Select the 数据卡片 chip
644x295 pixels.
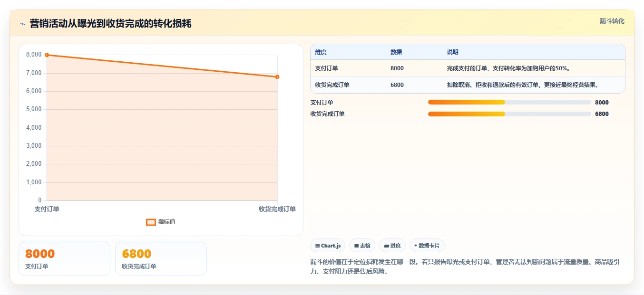[427, 246]
